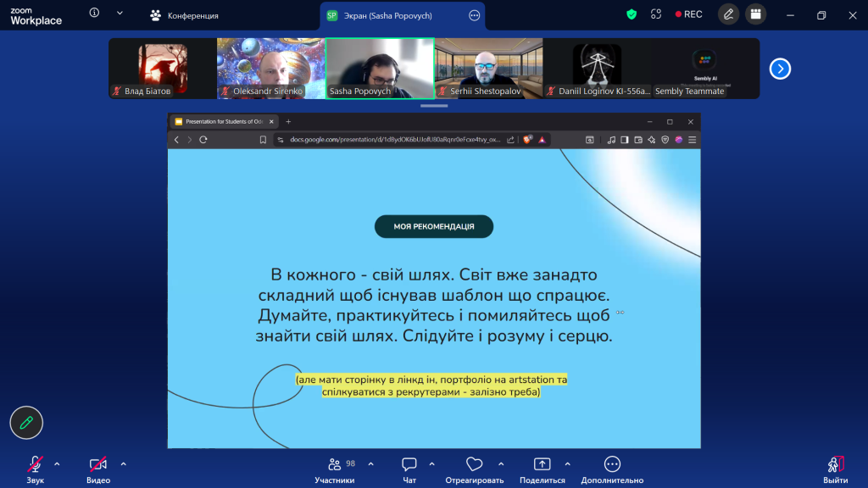The image size is (868, 488).
Task: Expand audio options arrow next to Звук
Action: point(57,464)
